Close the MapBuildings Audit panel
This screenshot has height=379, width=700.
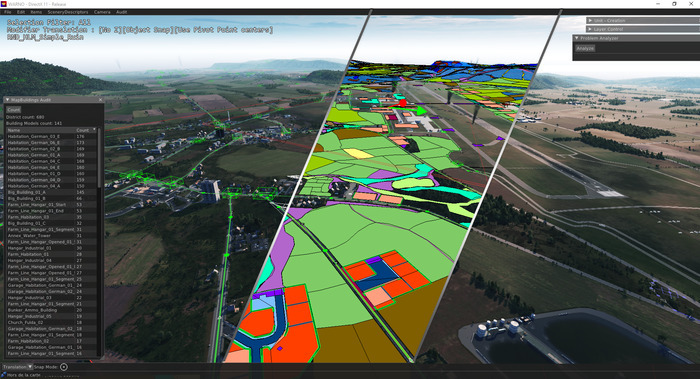click(100, 100)
